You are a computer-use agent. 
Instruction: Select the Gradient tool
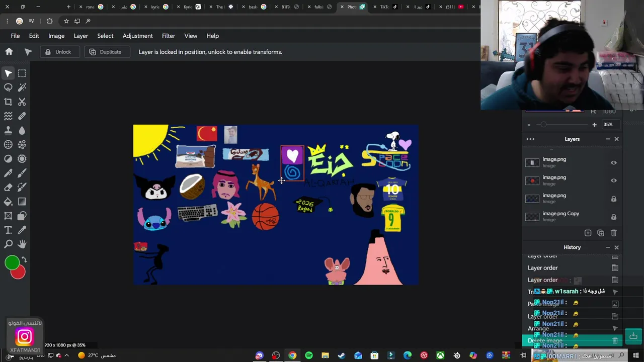pyautogui.click(x=22, y=202)
